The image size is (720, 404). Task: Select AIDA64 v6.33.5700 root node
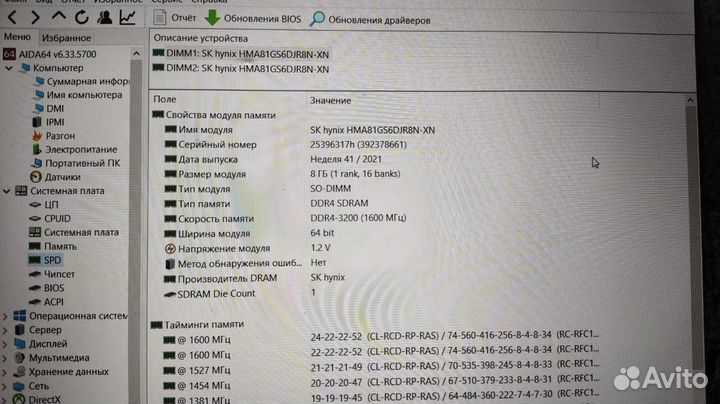(50, 54)
